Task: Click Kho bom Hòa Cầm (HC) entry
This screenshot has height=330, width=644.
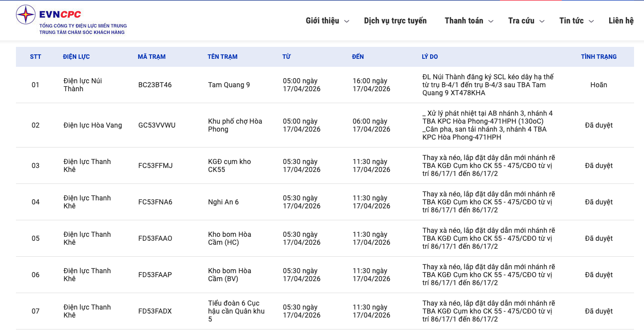Action: point(229,238)
